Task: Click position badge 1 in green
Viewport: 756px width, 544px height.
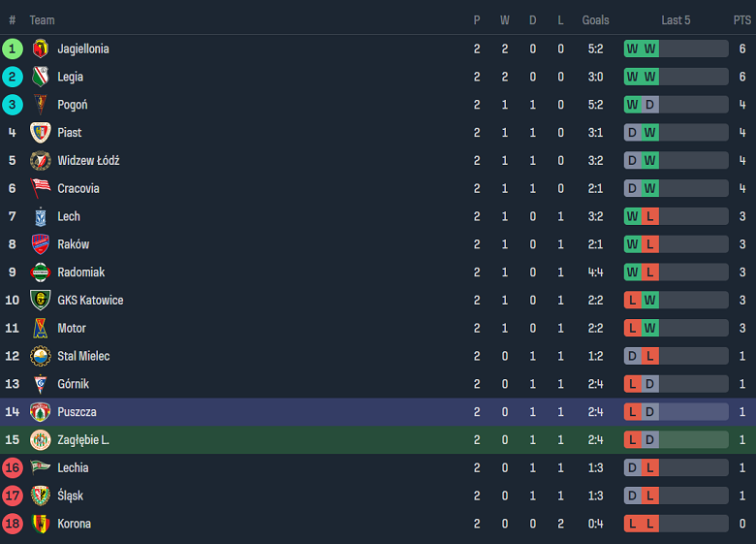Action: tap(13, 48)
